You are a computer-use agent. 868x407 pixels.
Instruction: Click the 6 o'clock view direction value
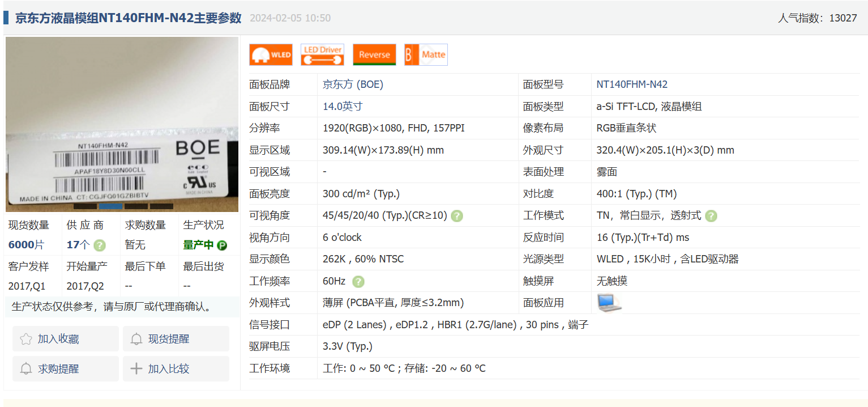click(342, 238)
